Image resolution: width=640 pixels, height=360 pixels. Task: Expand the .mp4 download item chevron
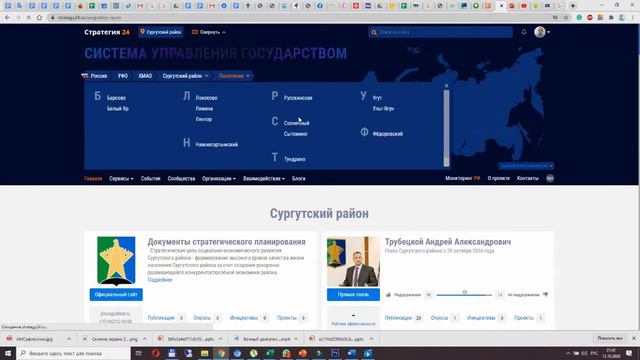tap(296, 339)
